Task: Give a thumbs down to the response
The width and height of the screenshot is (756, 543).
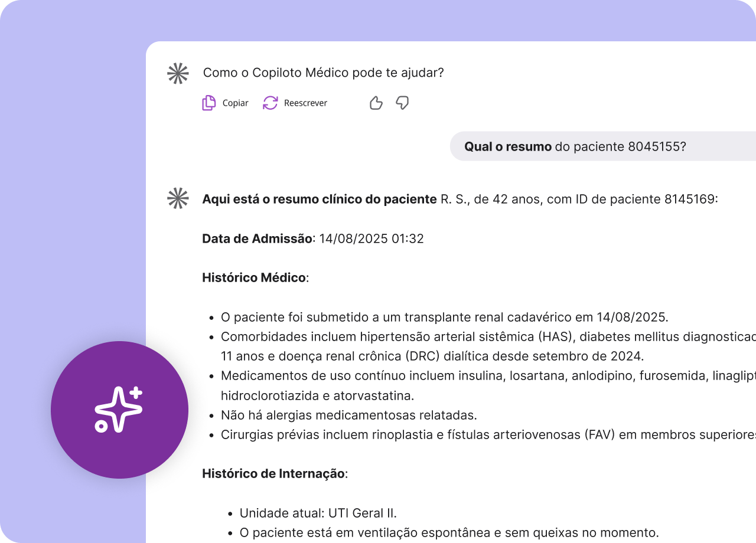Action: (x=402, y=103)
